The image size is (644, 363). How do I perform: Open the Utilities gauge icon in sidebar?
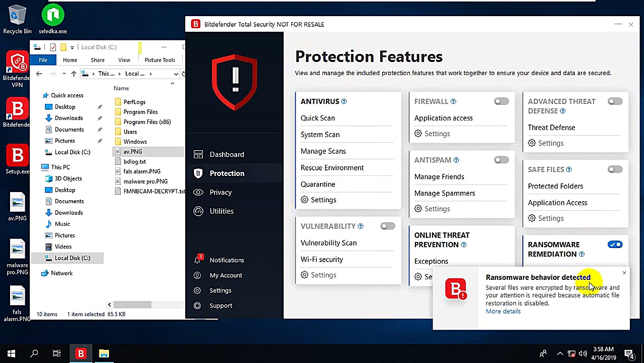click(198, 211)
